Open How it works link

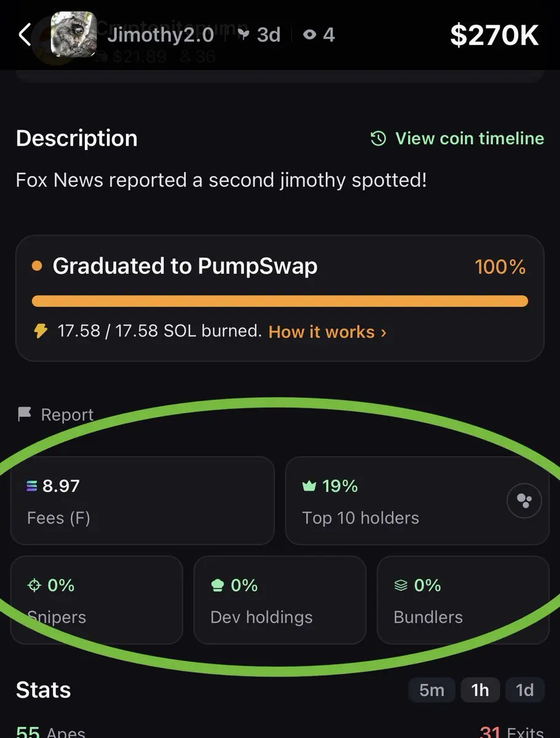[321, 332]
